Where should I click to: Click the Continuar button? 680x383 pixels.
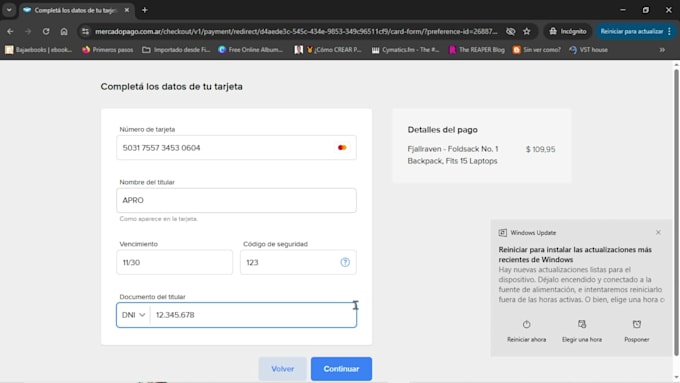pyautogui.click(x=341, y=369)
